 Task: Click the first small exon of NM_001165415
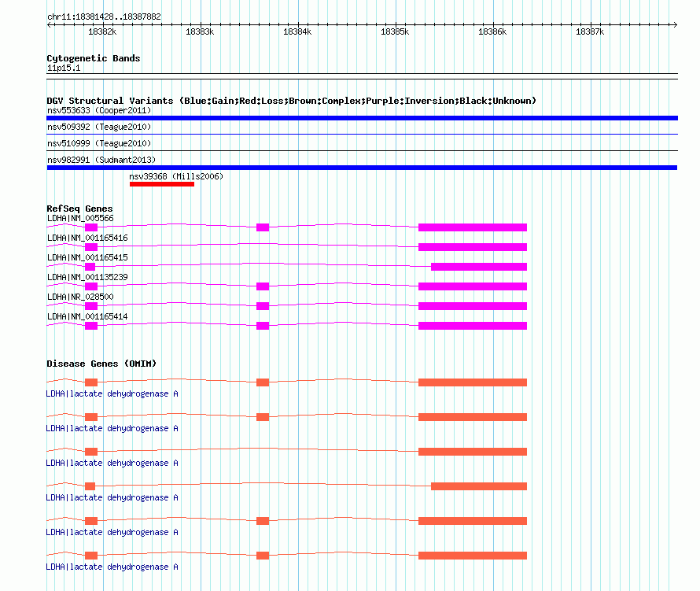90,267
